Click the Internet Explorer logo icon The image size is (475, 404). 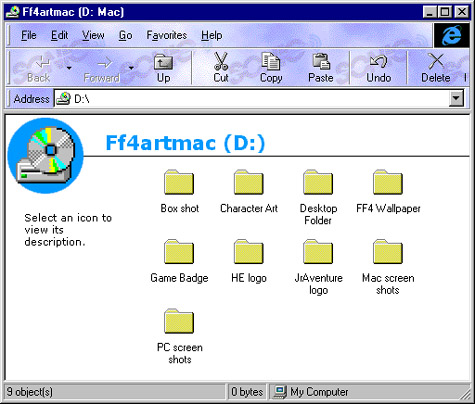[452, 35]
